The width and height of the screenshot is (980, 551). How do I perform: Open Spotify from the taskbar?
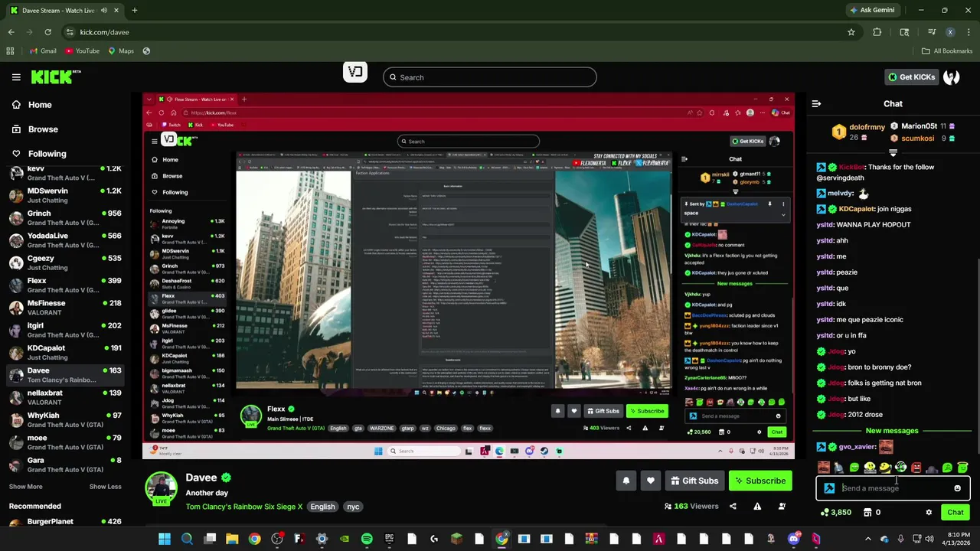(x=367, y=540)
